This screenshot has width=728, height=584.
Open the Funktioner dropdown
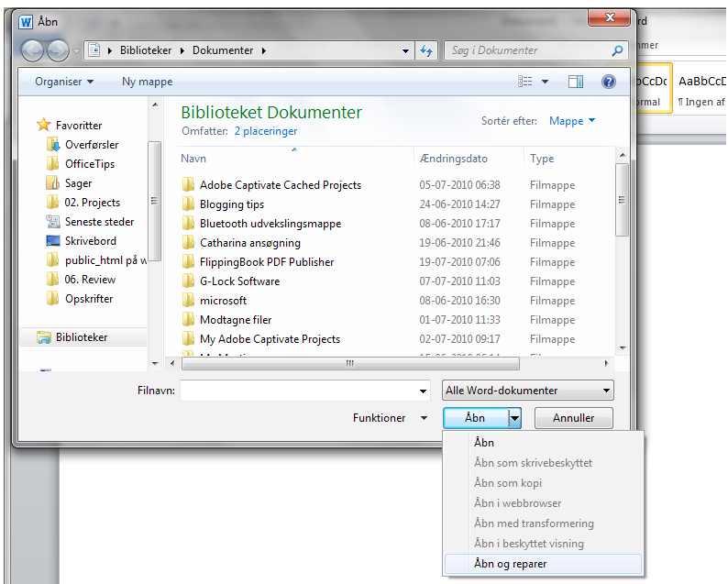390,418
